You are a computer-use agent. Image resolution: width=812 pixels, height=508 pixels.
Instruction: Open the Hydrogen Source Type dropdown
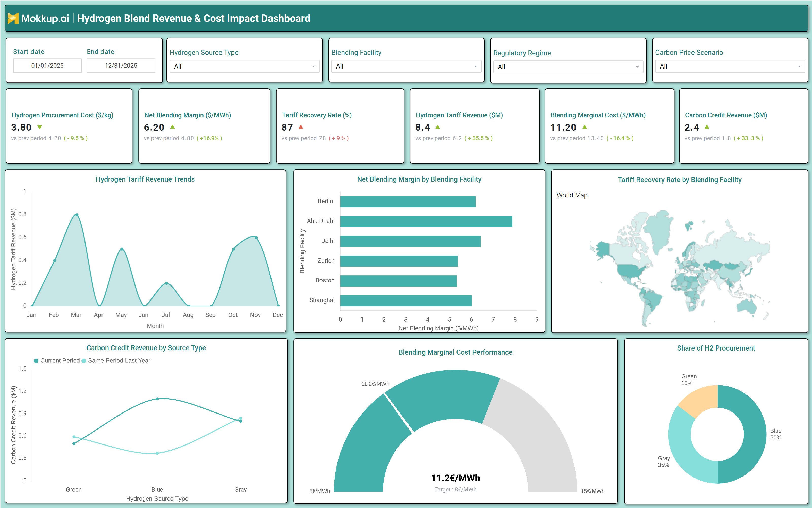click(244, 66)
